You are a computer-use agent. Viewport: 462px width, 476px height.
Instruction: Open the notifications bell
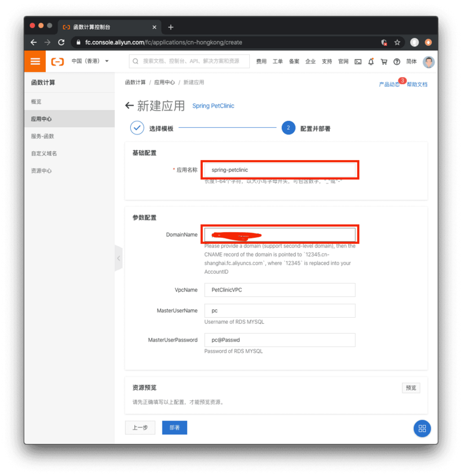[371, 62]
